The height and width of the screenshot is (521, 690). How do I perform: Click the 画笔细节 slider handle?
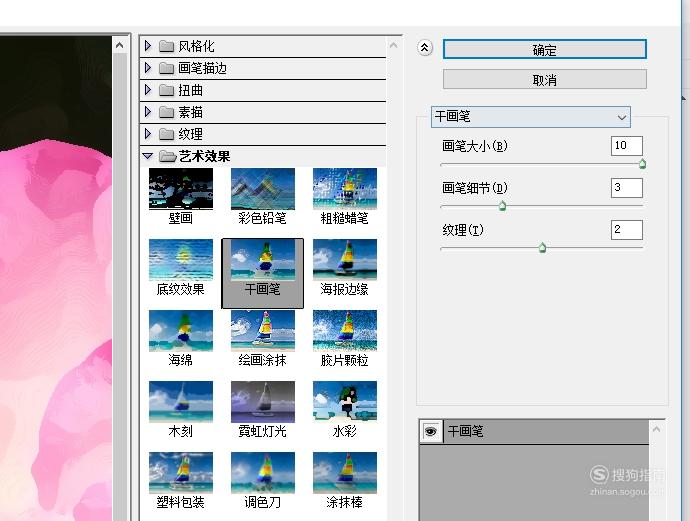tap(502, 205)
